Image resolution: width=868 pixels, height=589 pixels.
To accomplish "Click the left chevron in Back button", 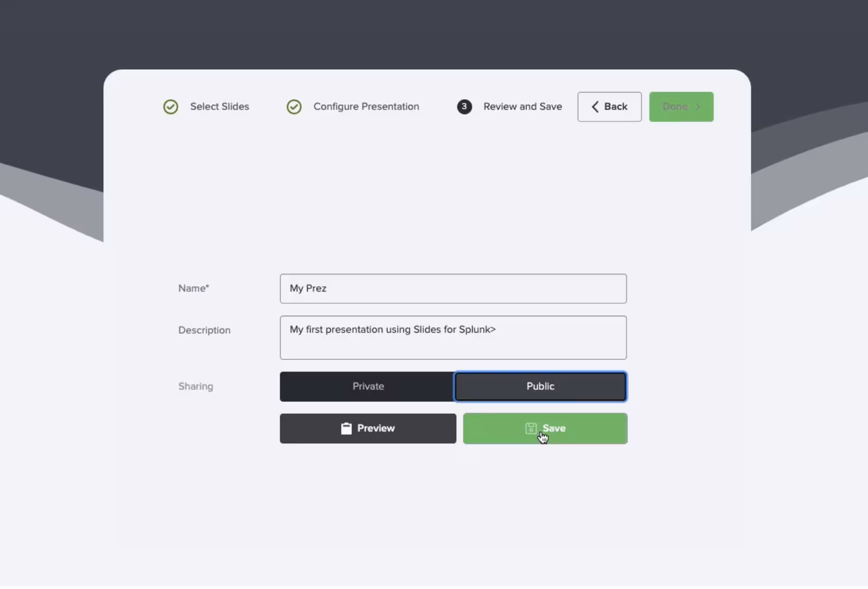I will tap(595, 107).
